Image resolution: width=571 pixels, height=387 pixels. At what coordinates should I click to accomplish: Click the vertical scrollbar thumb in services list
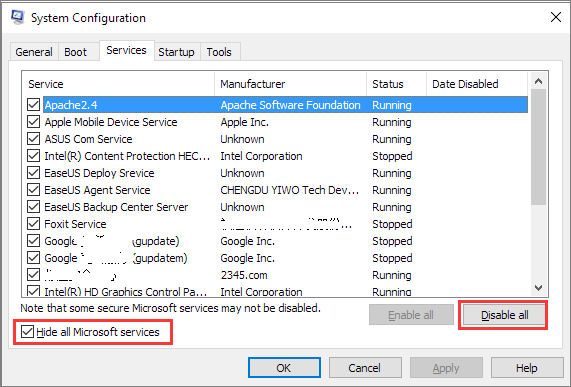click(538, 147)
